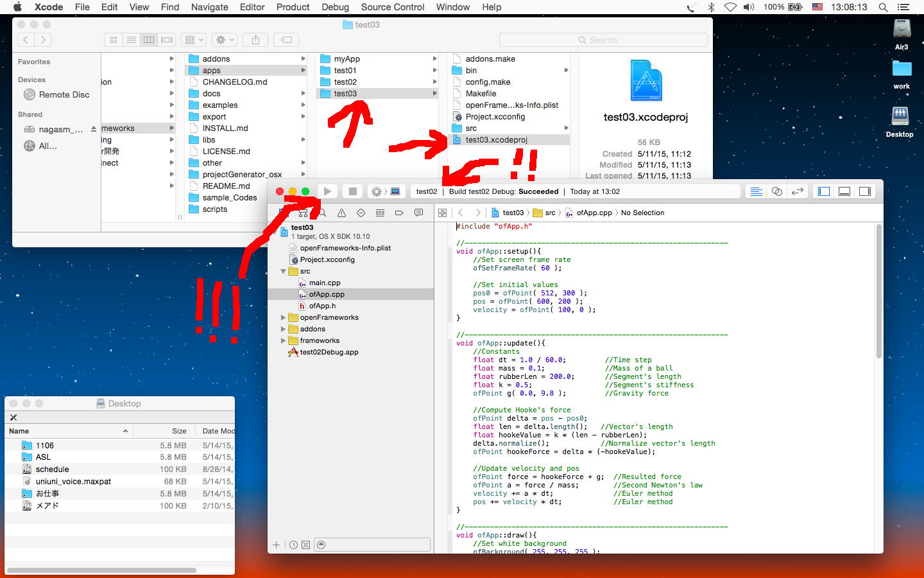Select src folder in the jump bar
The width and height of the screenshot is (924, 578).
tap(544, 213)
